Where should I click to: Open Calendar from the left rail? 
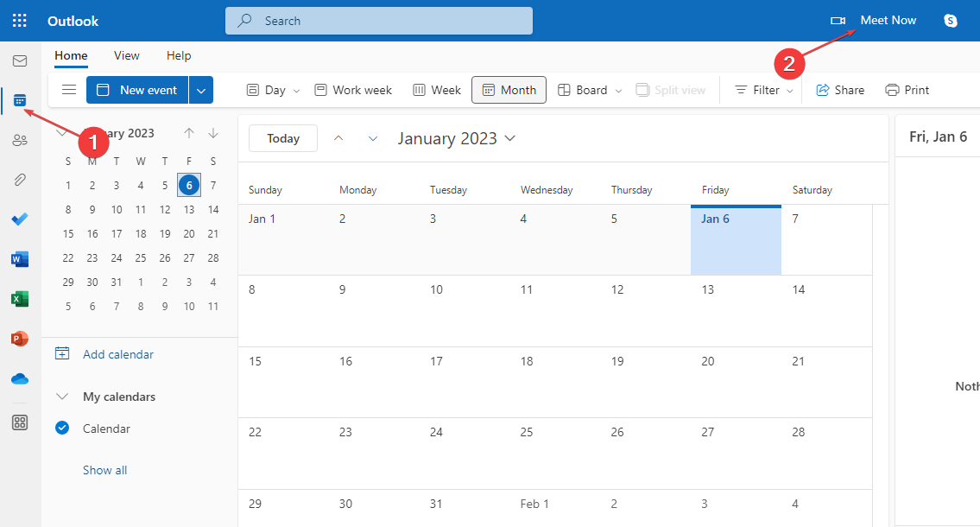pyautogui.click(x=20, y=100)
